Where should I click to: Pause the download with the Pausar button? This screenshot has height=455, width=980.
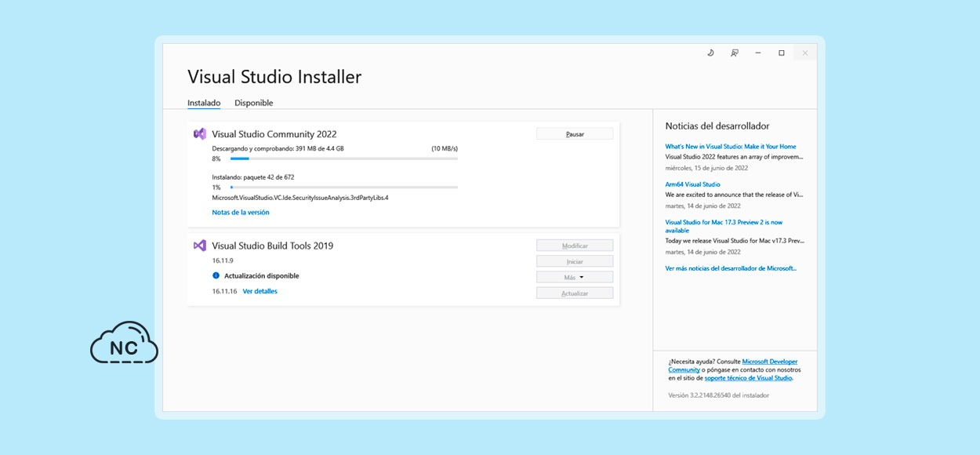pyautogui.click(x=575, y=134)
